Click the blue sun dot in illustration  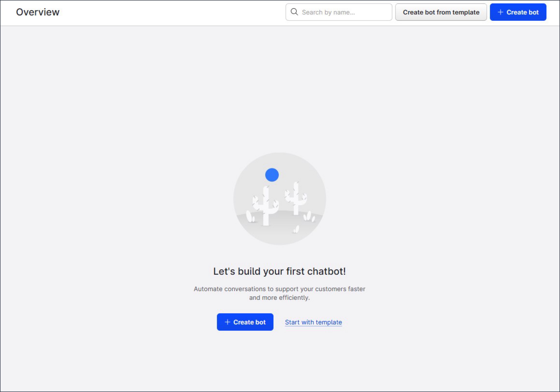[x=272, y=175]
